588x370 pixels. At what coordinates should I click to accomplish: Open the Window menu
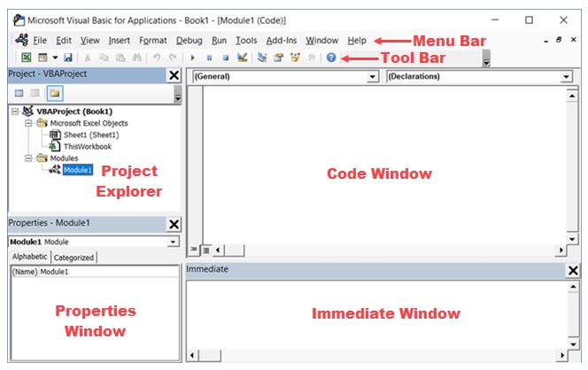321,41
